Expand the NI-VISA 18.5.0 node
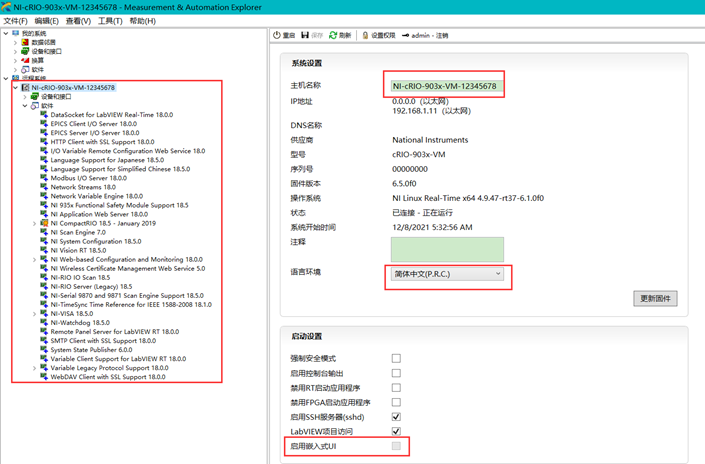The height and width of the screenshot is (464, 705). pos(34,314)
